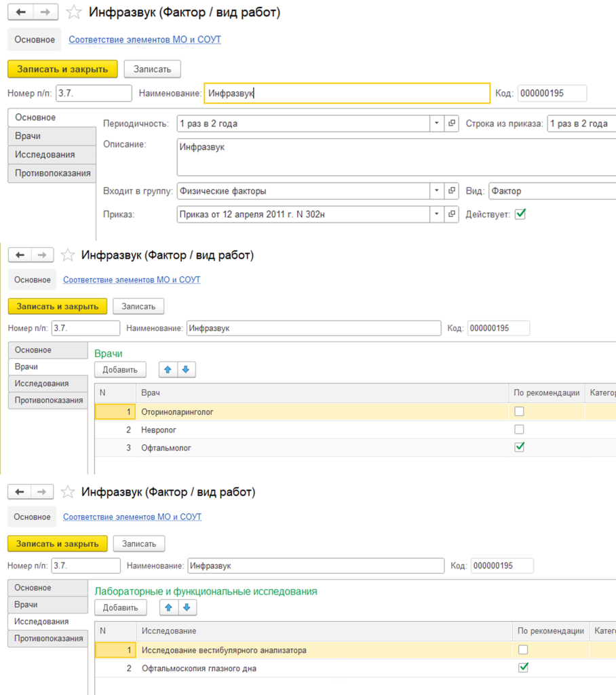Star the top Инфразвук form as favorite
The image size is (616, 695).
[73, 12]
